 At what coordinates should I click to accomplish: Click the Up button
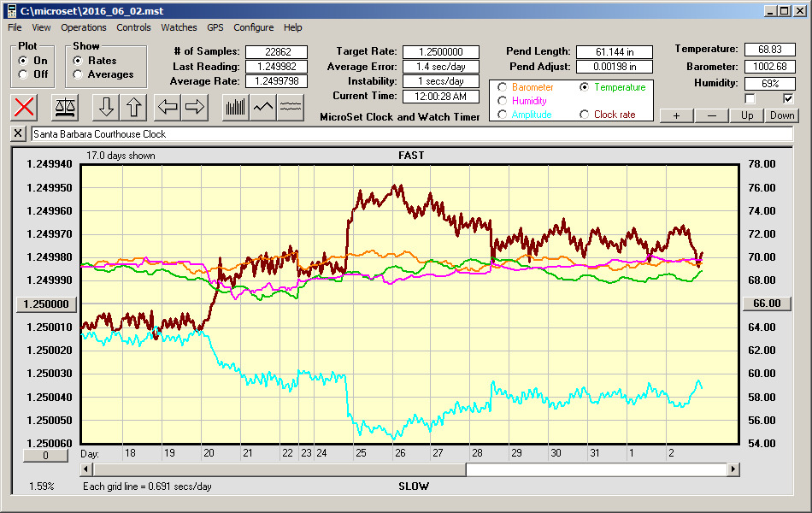tap(747, 115)
